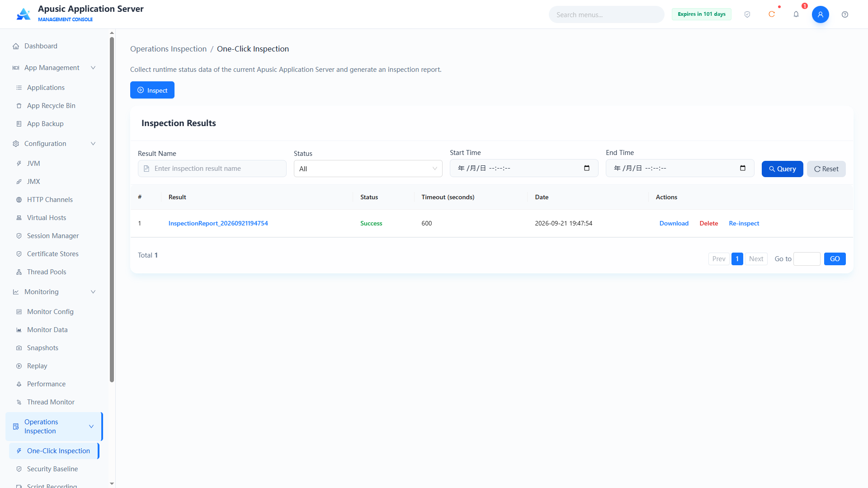
Task: Open the Start Time calendar picker icon
Action: (587, 168)
